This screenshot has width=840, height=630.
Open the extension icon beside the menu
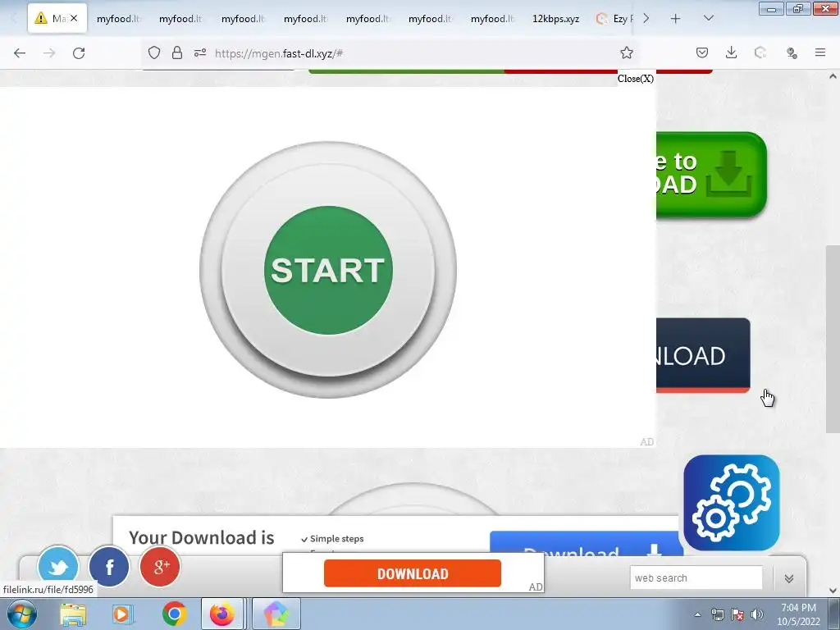point(792,52)
